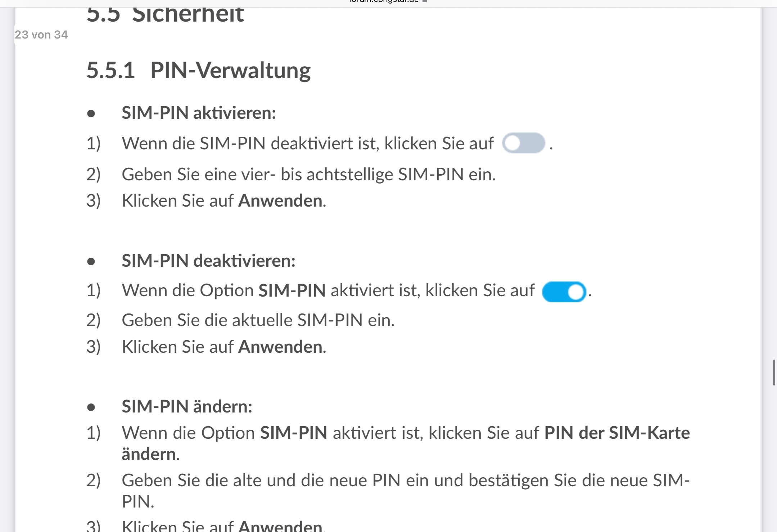777x532 pixels.
Task: Click bullet dot before SIM-PIN ändern
Action: click(x=91, y=407)
